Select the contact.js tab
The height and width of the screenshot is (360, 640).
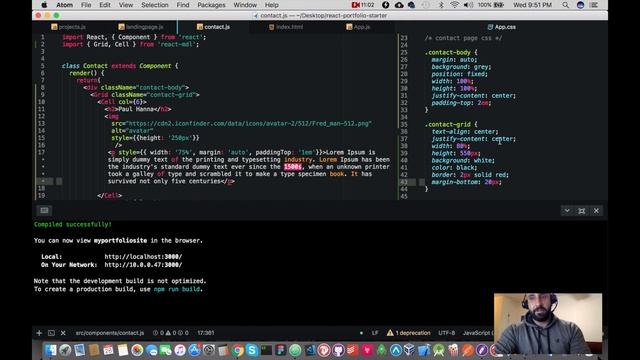[x=213, y=27]
